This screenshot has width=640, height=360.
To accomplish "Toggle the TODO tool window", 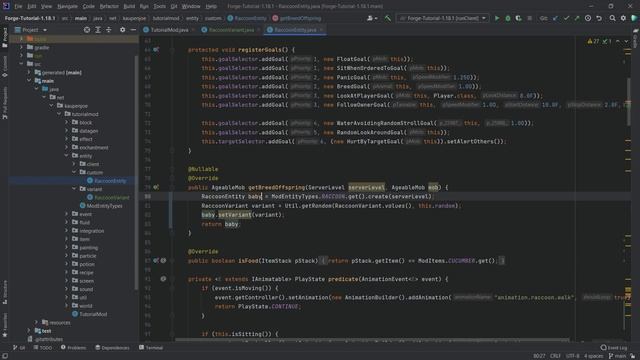I will pos(43,348).
